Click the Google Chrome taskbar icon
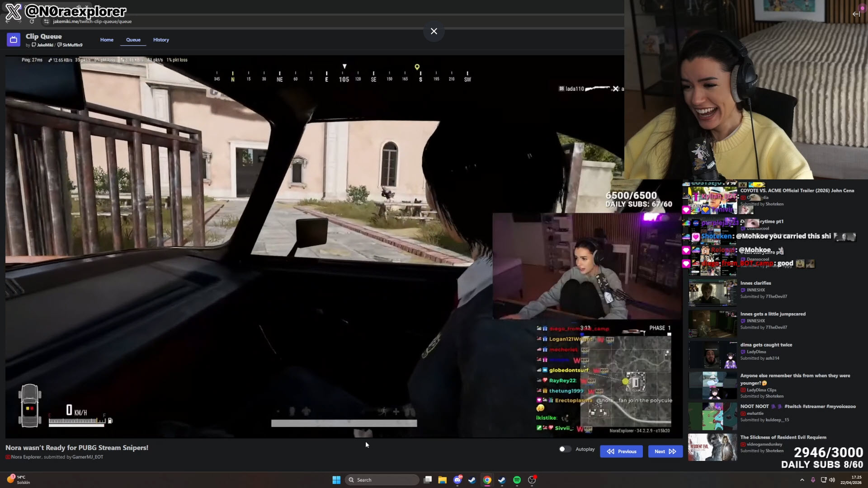Screen dimensions: 868x488 (x=487, y=480)
